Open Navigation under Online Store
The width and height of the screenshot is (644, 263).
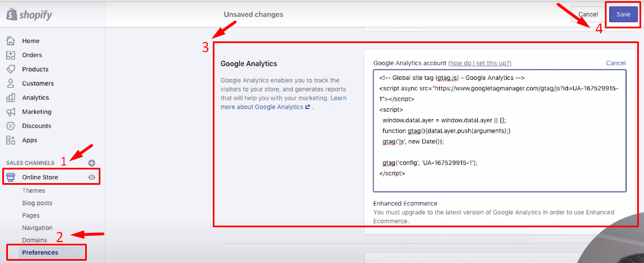pyautogui.click(x=37, y=228)
